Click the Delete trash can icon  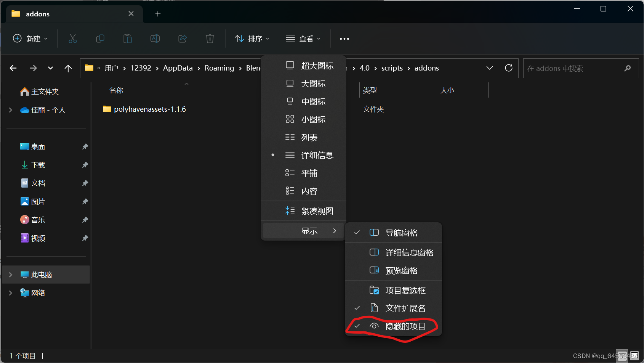(210, 39)
